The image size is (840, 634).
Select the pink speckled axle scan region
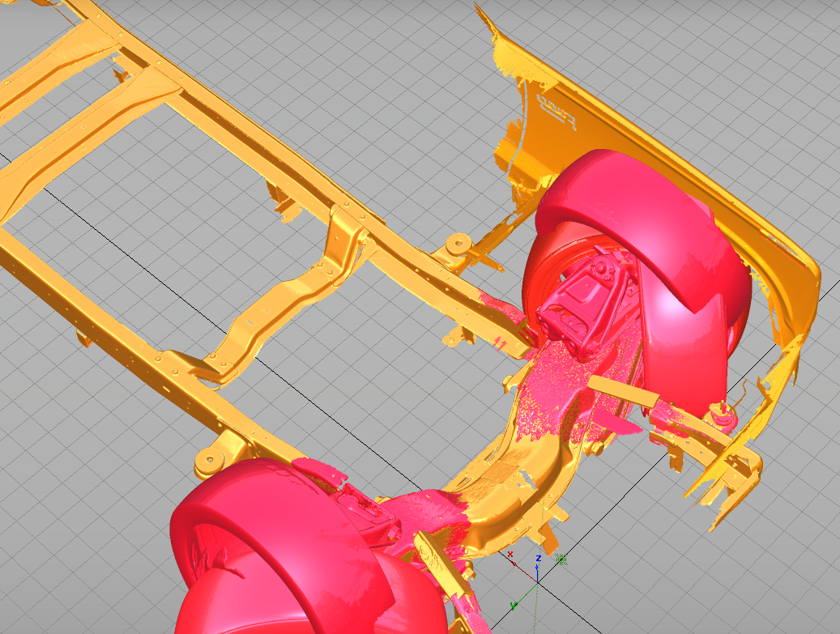557,385
